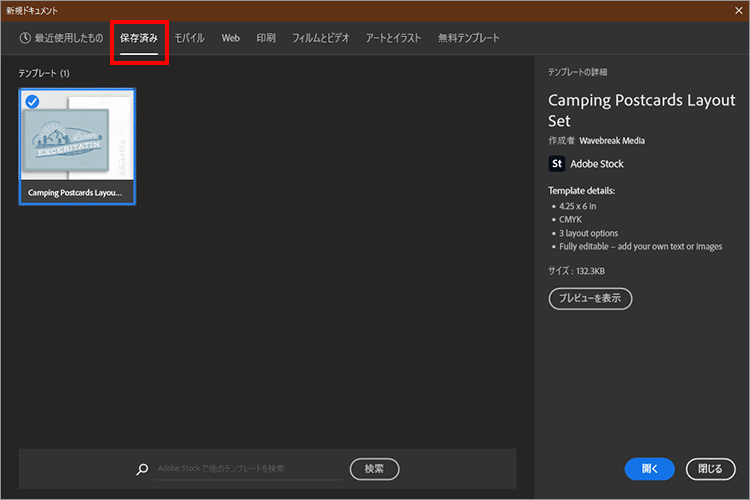Click the 検索 button

pos(375,469)
